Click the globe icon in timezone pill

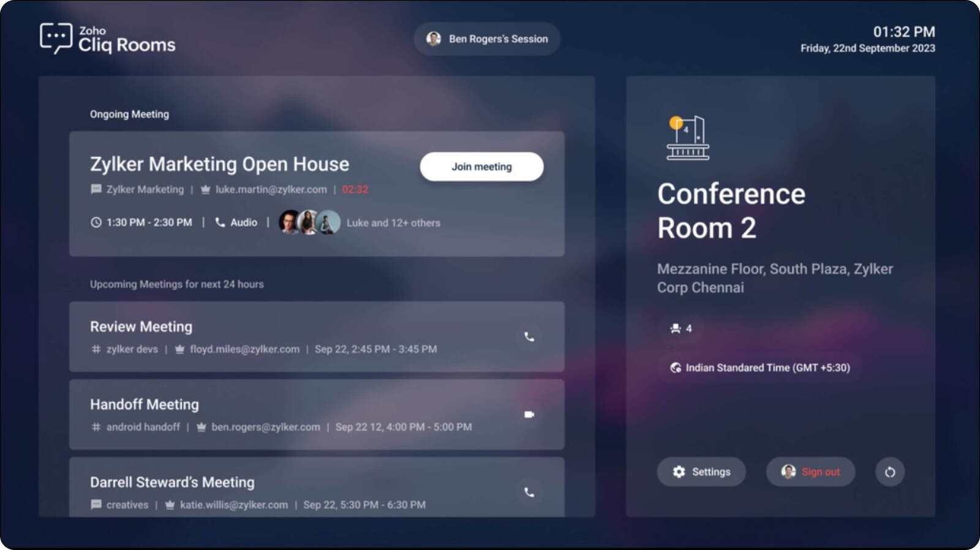tap(676, 367)
